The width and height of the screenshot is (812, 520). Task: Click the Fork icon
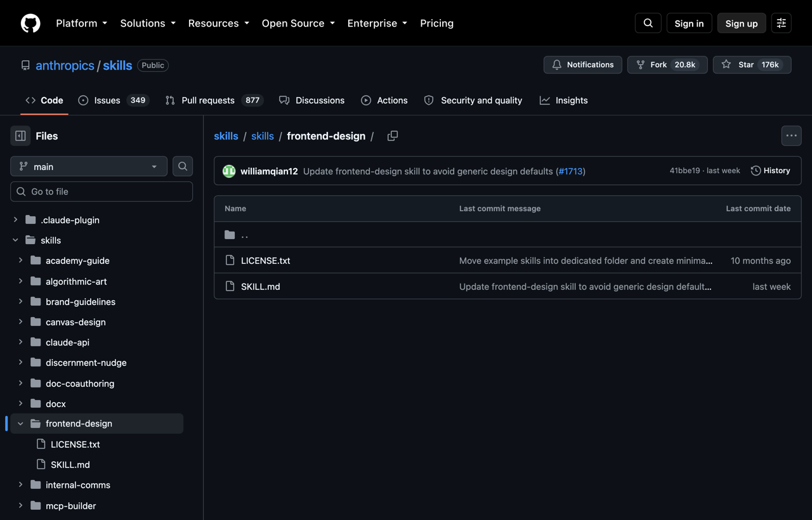[x=640, y=65]
